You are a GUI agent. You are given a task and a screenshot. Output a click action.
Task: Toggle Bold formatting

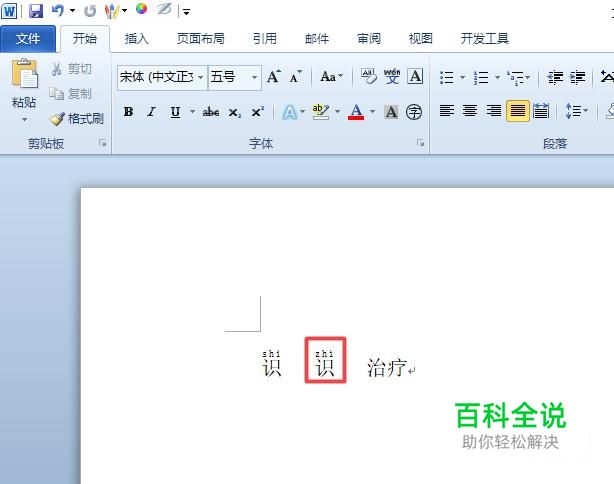click(x=128, y=112)
